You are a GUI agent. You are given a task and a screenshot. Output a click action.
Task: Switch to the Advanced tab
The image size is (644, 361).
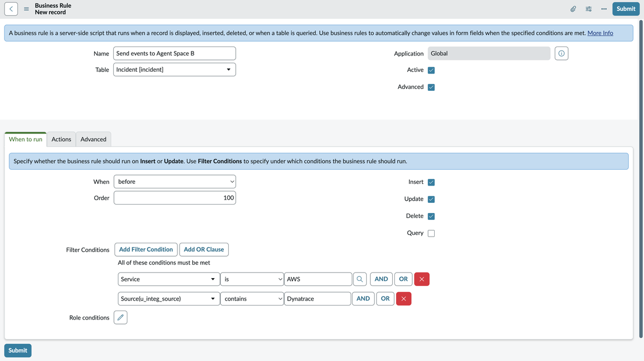tap(93, 139)
